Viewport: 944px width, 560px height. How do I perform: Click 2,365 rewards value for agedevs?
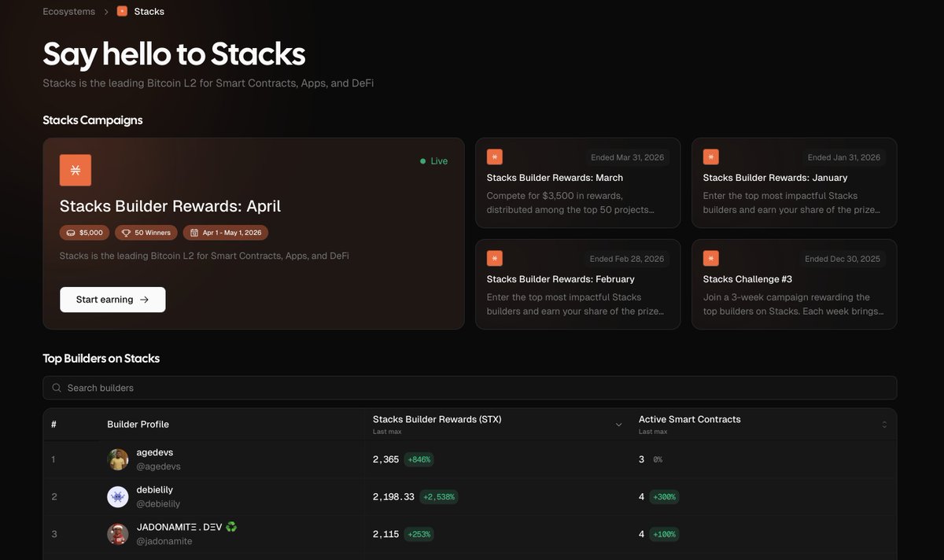coord(386,459)
